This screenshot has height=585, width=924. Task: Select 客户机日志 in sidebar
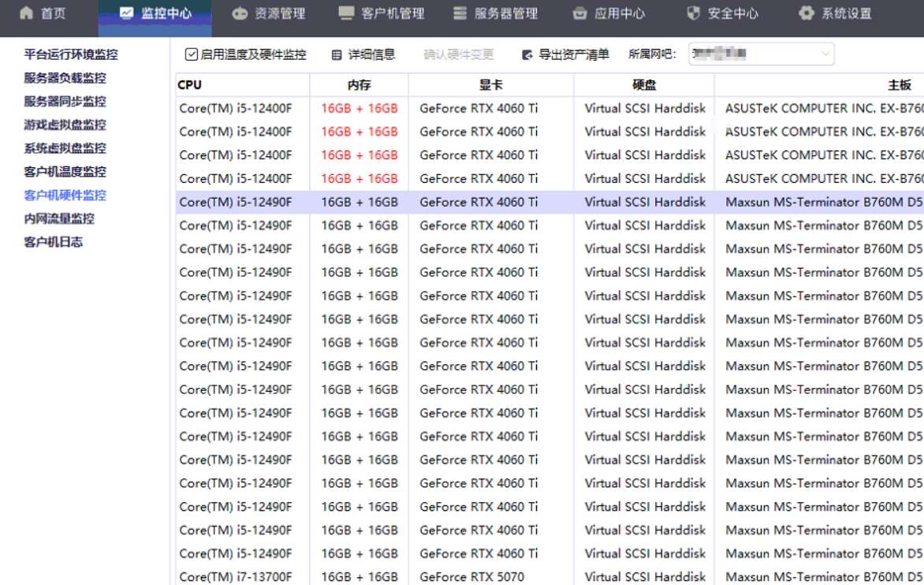point(53,242)
